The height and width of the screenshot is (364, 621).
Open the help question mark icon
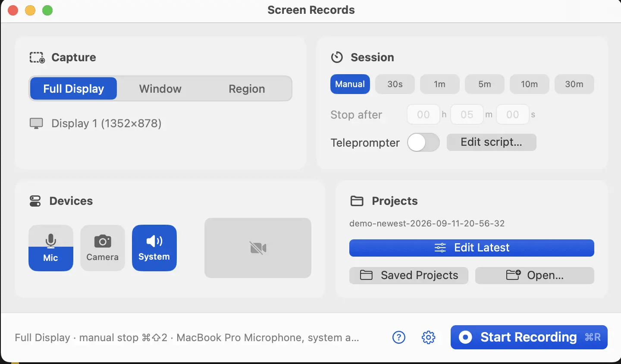point(399,337)
